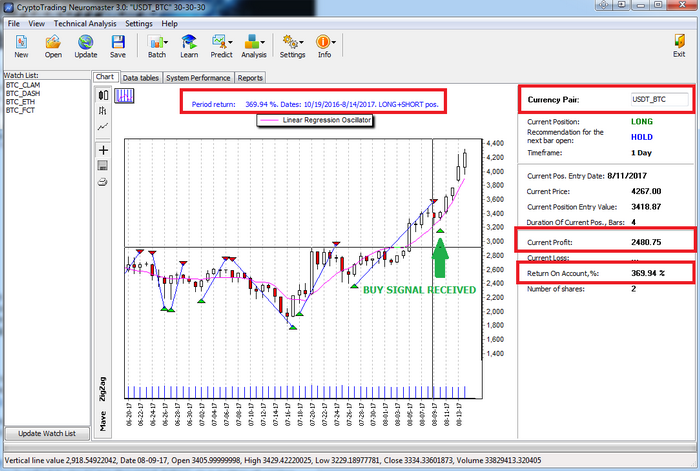Click the crosshair plus tool icon
The height and width of the screenshot is (471, 700).
(x=103, y=150)
